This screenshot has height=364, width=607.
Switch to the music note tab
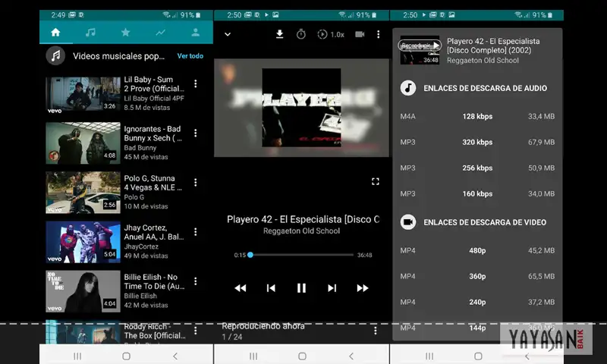[x=90, y=32]
